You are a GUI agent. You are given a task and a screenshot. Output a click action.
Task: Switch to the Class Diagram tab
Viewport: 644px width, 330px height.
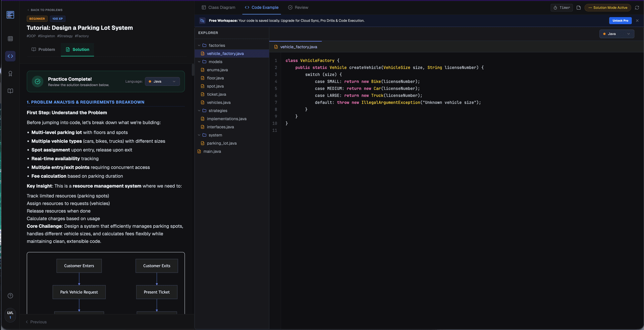point(218,7)
